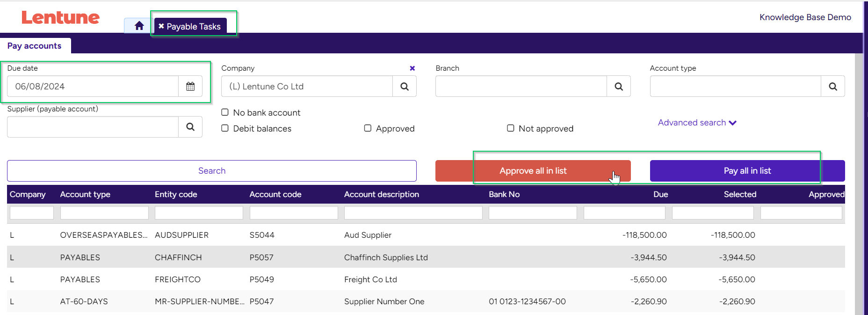
Task: Click account code P5057
Action: (261, 257)
